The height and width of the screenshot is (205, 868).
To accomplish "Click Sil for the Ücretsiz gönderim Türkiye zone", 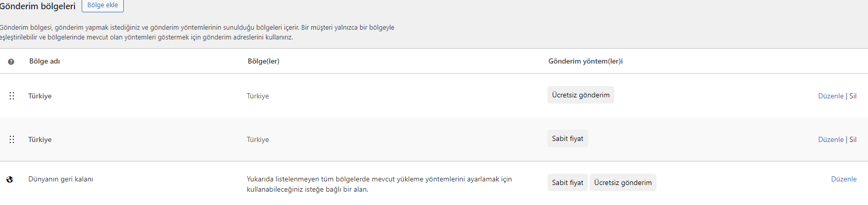I will click(x=853, y=96).
